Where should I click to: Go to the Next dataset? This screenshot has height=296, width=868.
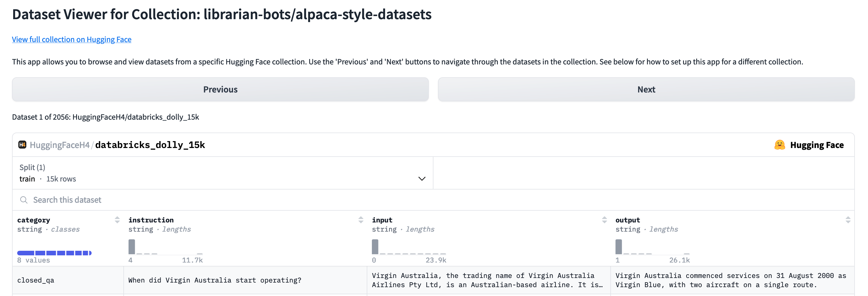click(646, 89)
